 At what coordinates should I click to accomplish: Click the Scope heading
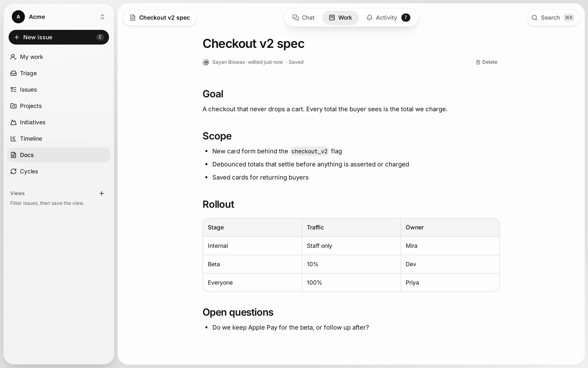tap(217, 136)
